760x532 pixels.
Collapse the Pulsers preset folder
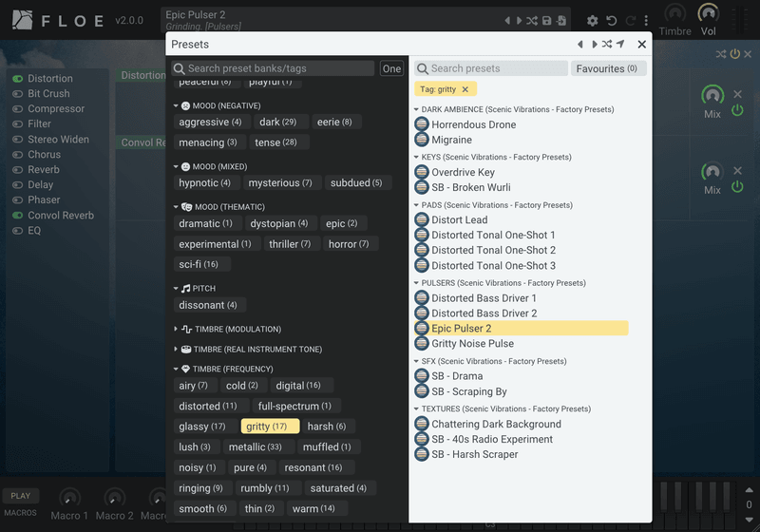point(416,283)
